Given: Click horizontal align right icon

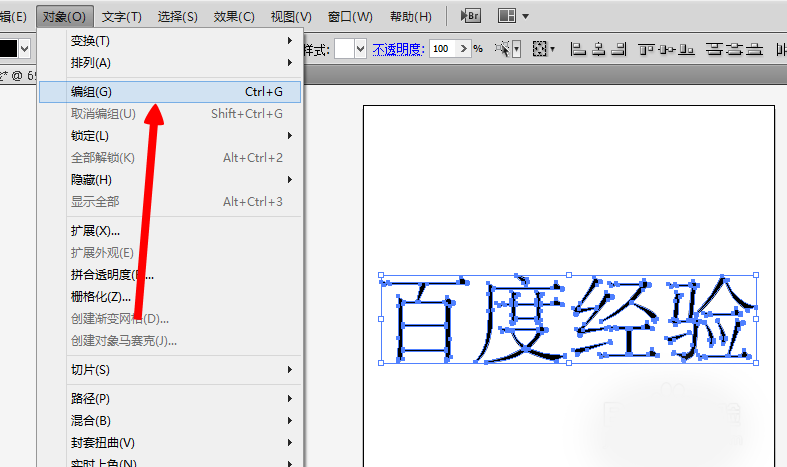Looking at the screenshot, I should click(619, 49).
